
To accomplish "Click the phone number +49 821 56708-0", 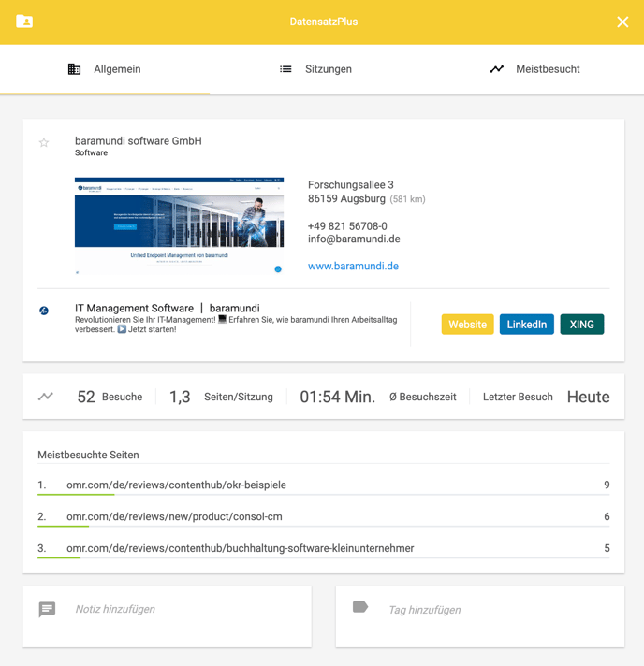I will pyautogui.click(x=347, y=226).
